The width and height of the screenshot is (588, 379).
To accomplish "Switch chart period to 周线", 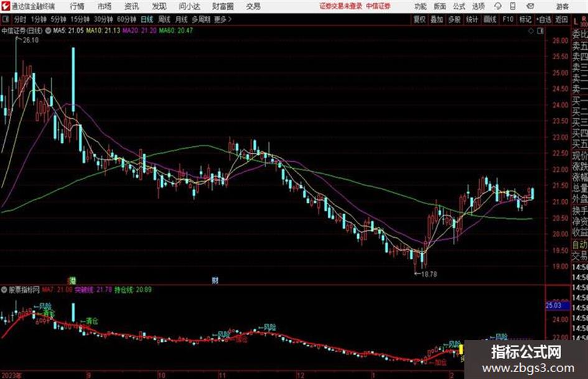I will pyautogui.click(x=164, y=19).
